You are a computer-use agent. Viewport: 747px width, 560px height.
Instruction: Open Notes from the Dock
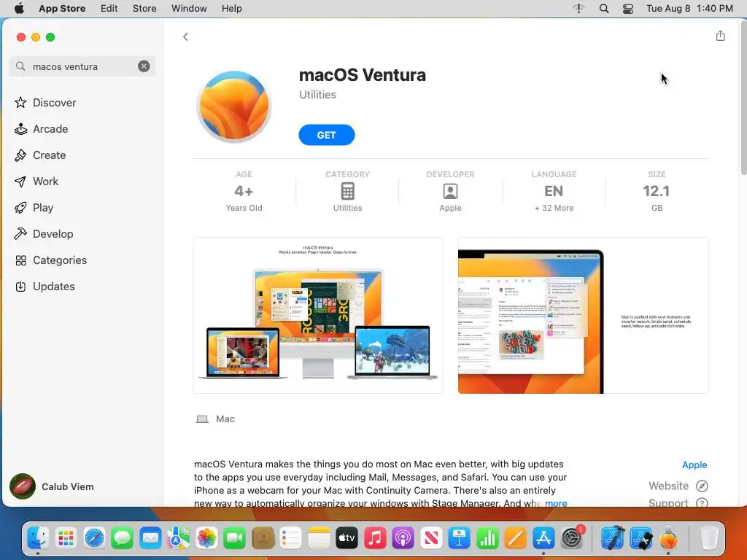[x=319, y=538]
